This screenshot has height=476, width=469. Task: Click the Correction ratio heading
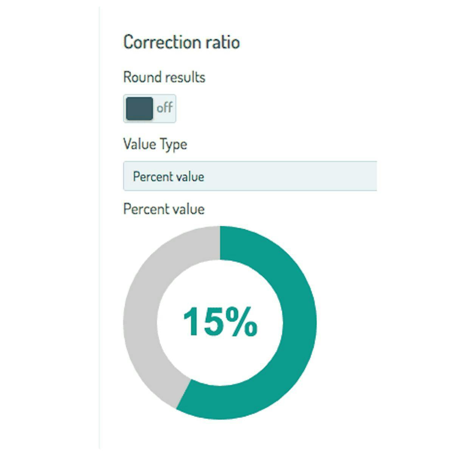point(182,42)
